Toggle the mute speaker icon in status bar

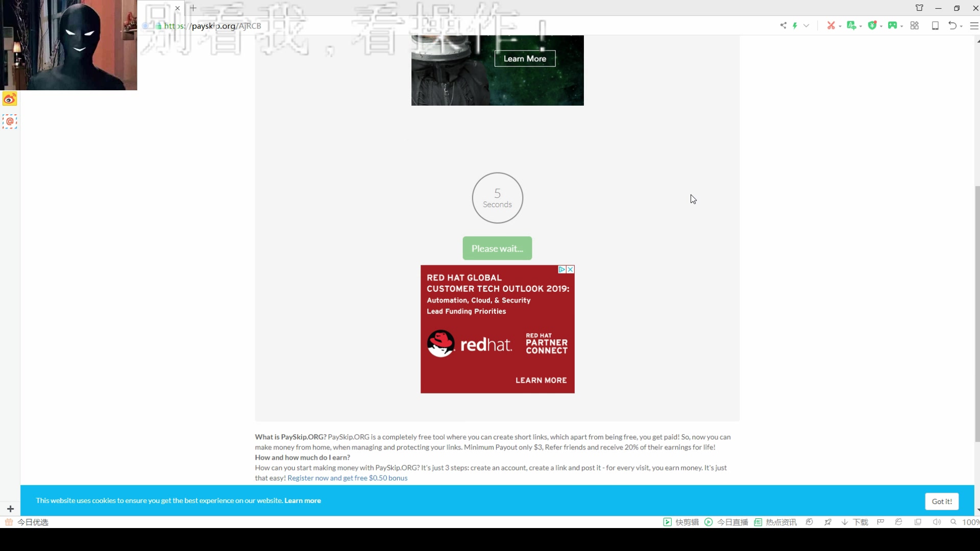(x=937, y=522)
